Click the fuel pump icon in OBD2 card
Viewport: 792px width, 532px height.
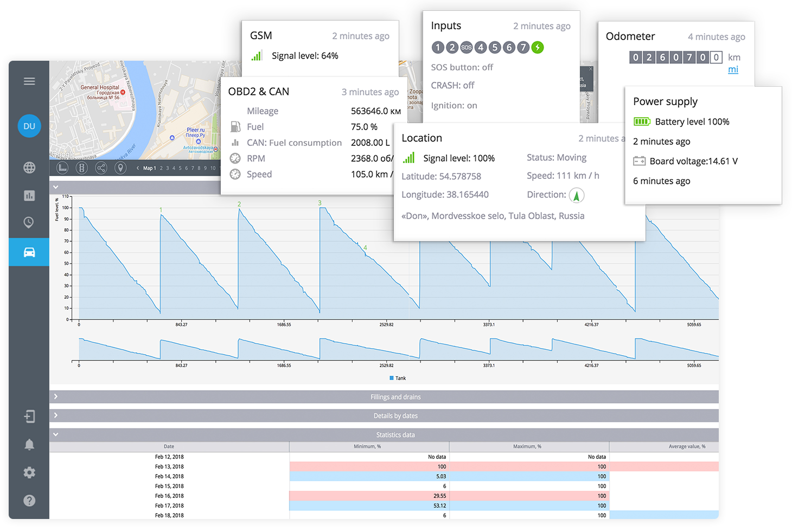click(235, 127)
